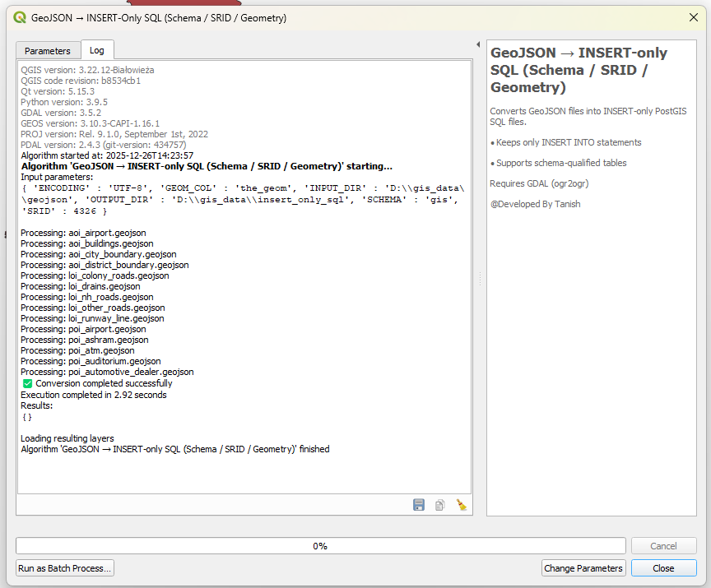Collapse the help panel arrow
Screen dimensions: 711x588
pos(478,44)
